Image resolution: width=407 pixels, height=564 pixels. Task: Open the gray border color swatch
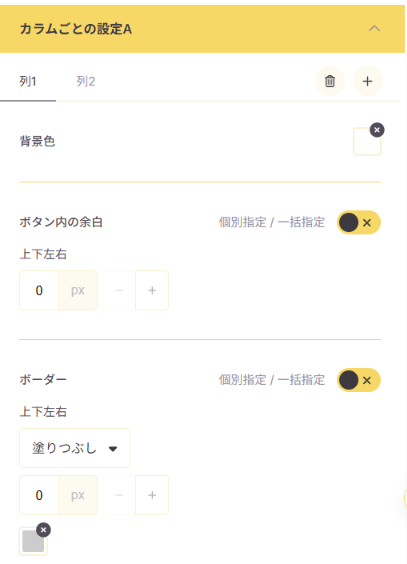coord(33,541)
